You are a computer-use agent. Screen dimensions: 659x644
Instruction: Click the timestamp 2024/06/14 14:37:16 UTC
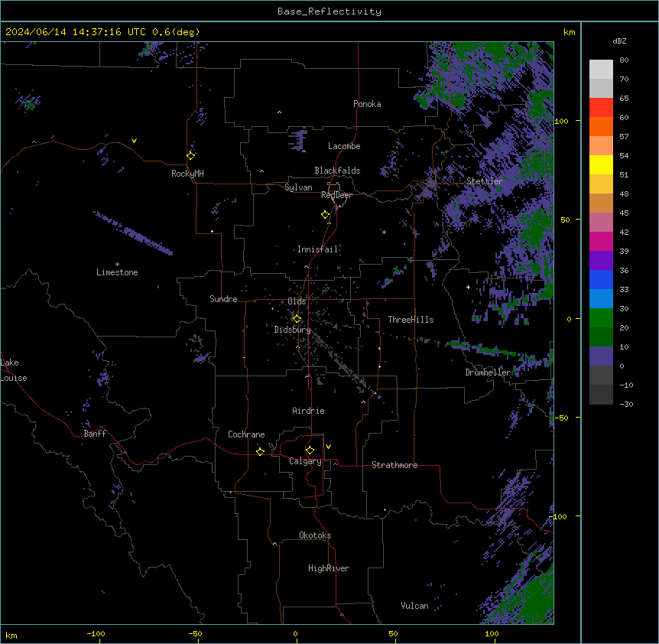(75, 32)
